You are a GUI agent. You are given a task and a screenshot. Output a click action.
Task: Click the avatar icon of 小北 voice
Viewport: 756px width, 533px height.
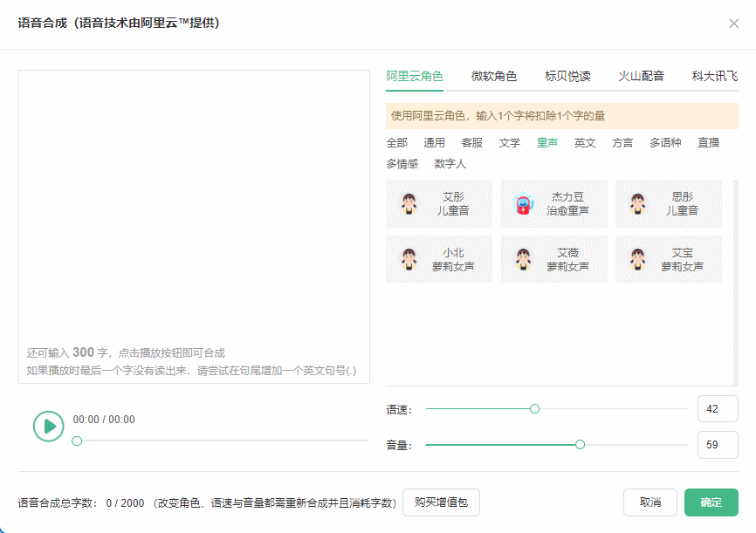point(409,259)
